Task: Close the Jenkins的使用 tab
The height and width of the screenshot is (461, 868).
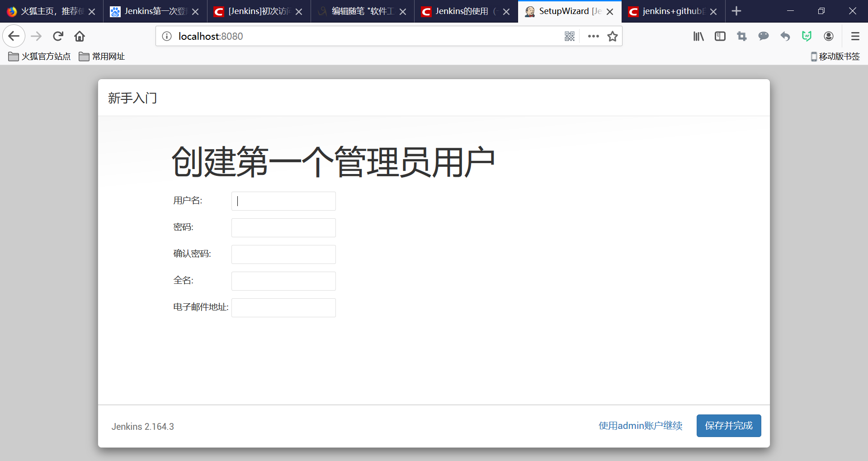Action: pos(506,12)
